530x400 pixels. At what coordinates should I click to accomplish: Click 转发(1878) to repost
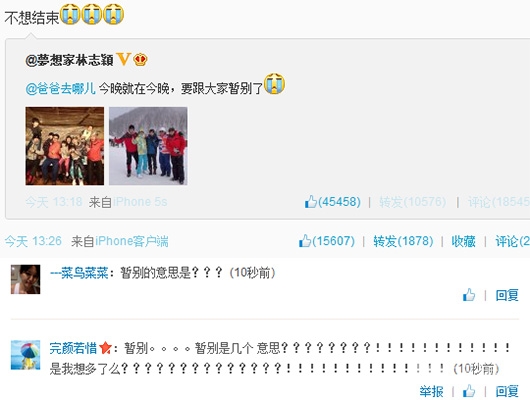click(x=403, y=241)
